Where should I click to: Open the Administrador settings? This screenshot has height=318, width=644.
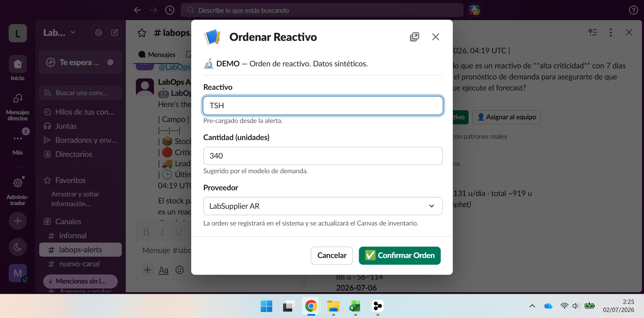pos(18,191)
